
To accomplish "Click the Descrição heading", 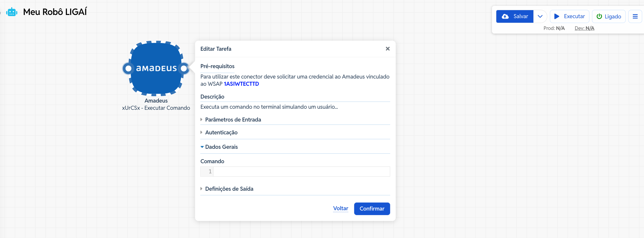I will coord(212,97).
